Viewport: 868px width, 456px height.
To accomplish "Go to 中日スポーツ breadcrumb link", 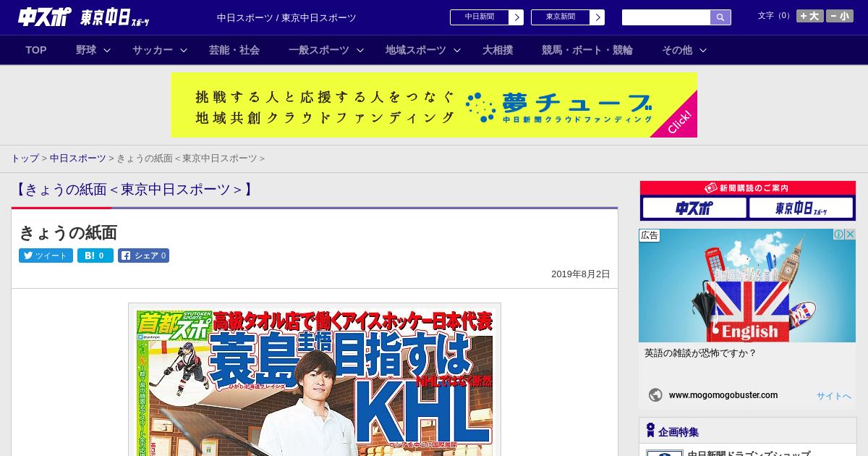I will (x=78, y=158).
